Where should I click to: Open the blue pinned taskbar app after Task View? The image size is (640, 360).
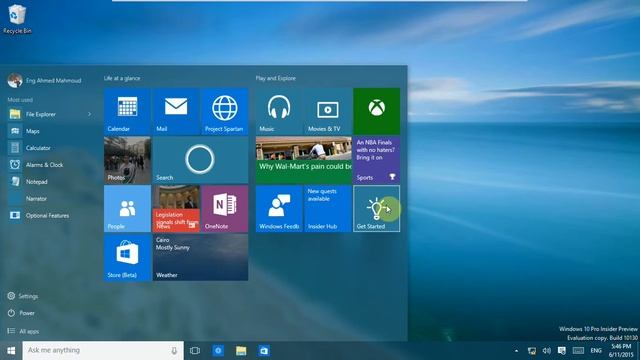218,351
